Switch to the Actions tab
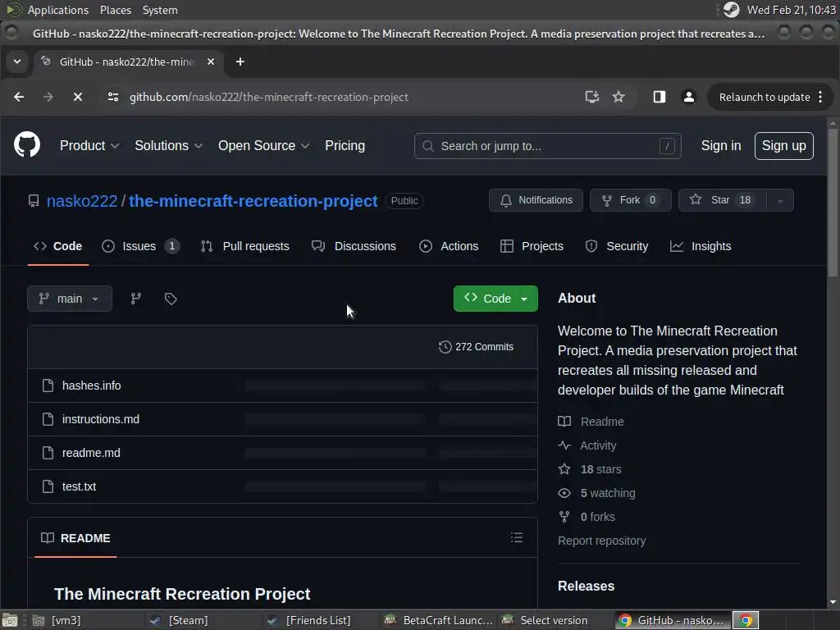 point(449,246)
